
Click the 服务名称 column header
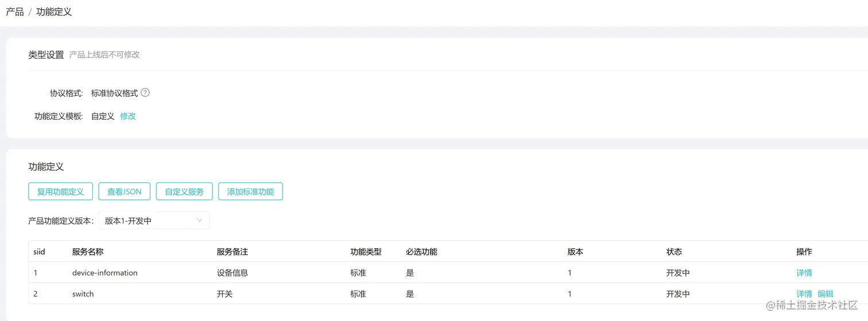pos(88,252)
